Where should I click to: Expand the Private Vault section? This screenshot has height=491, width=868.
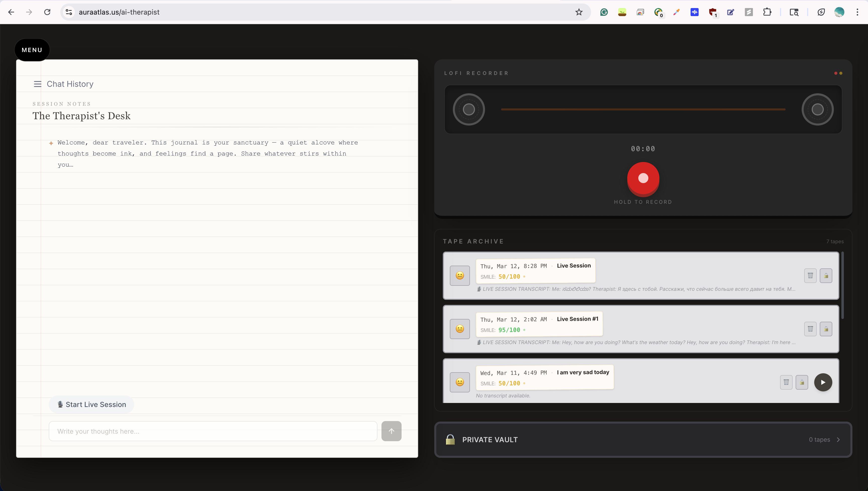[x=643, y=439]
